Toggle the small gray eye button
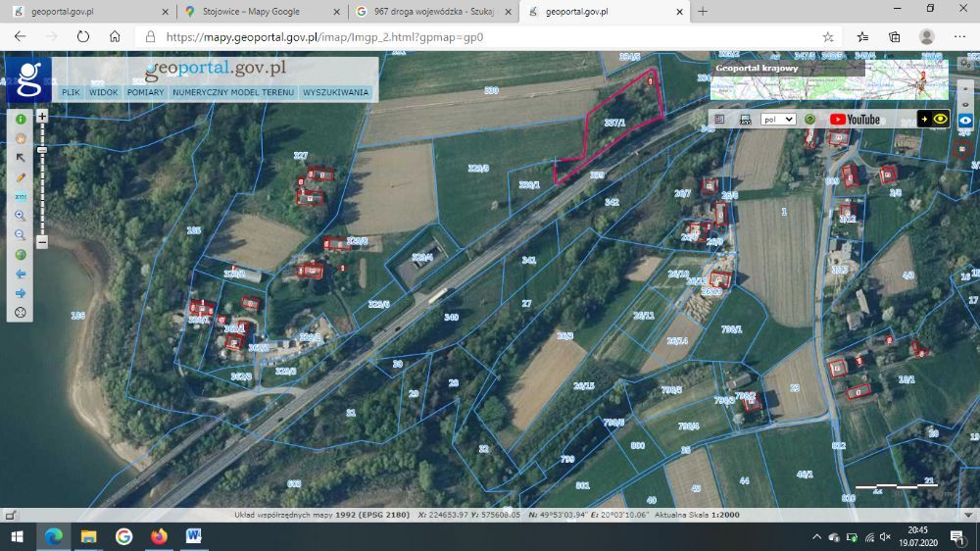 tap(965, 105)
